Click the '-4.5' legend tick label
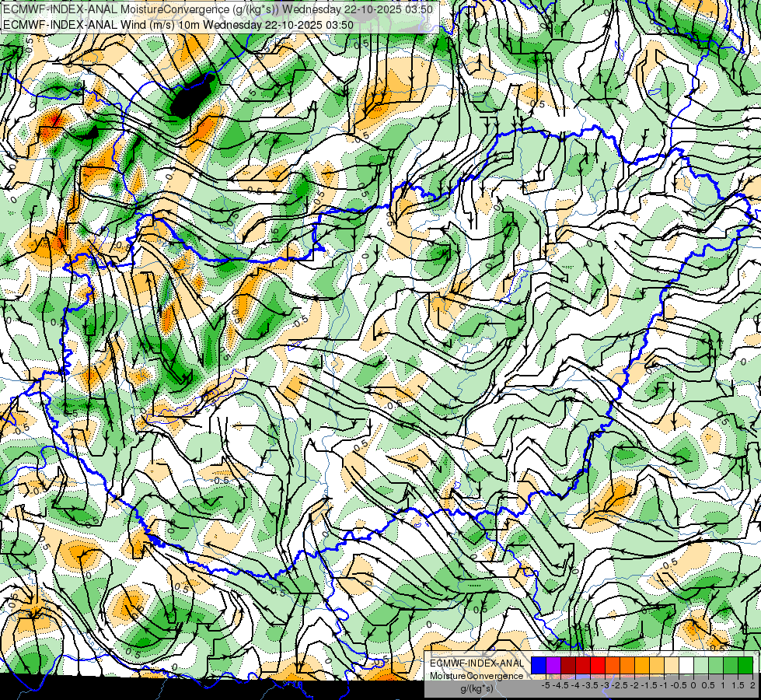Screen dimensions: 761x700 (x=560, y=685)
